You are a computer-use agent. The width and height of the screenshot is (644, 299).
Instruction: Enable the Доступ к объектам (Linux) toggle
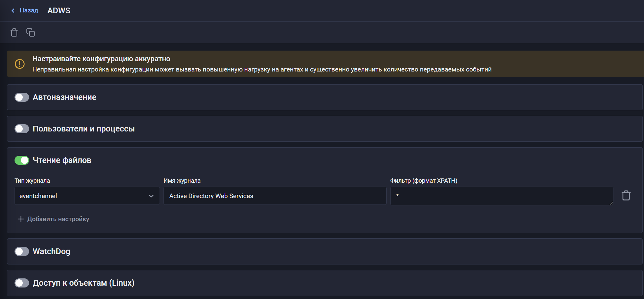pos(22,283)
